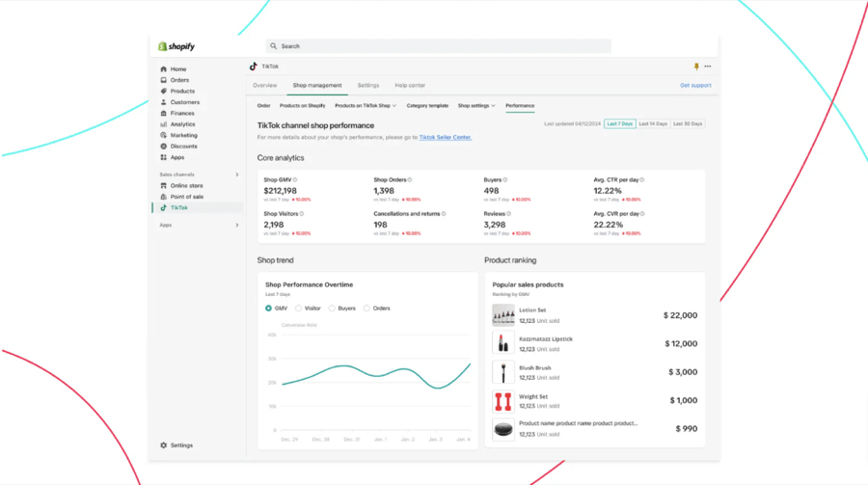Viewport: 868px width, 485px height.
Task: Open Orders via its sidebar icon
Action: tap(164, 80)
